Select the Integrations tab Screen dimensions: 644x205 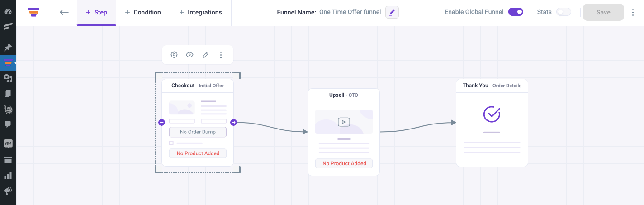point(201,13)
